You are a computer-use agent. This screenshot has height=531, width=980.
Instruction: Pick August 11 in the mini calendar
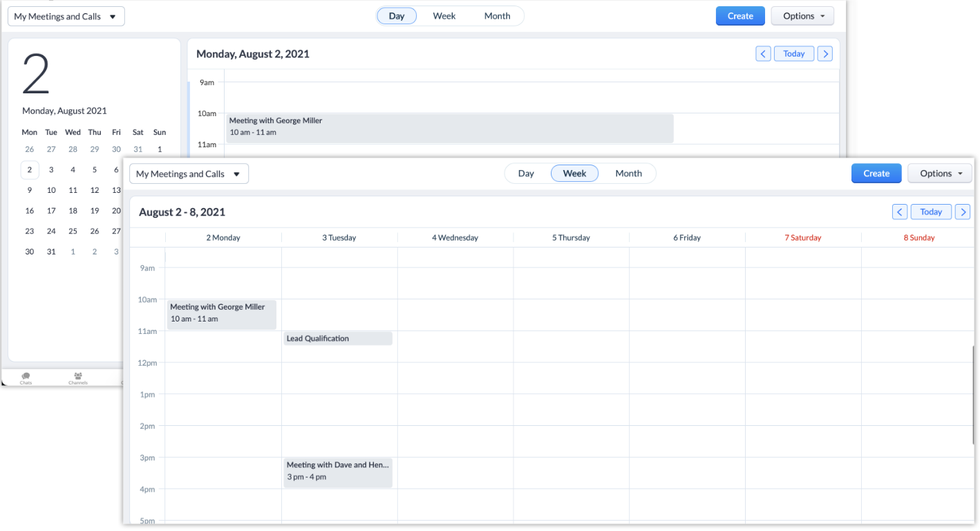tap(73, 190)
